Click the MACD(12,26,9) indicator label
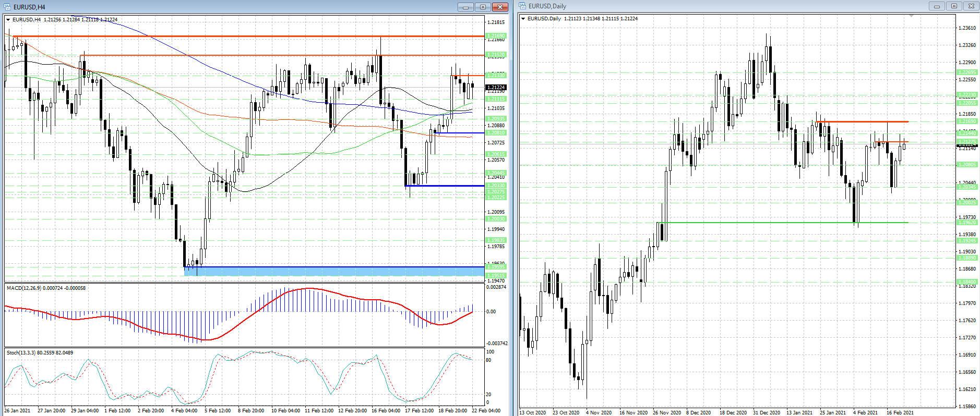The width and height of the screenshot is (980, 416). pyautogui.click(x=46, y=288)
